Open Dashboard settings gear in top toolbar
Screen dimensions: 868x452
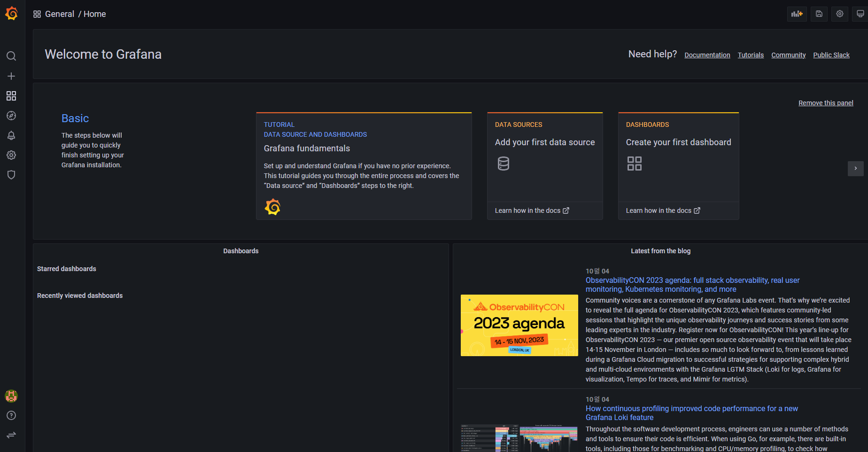click(840, 14)
